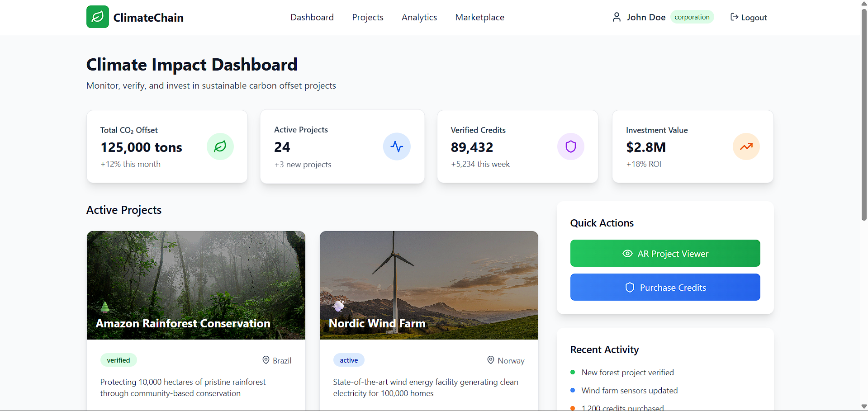The width and height of the screenshot is (868, 411).
Task: Click the Nordic Wind Farm title
Action: [377, 323]
